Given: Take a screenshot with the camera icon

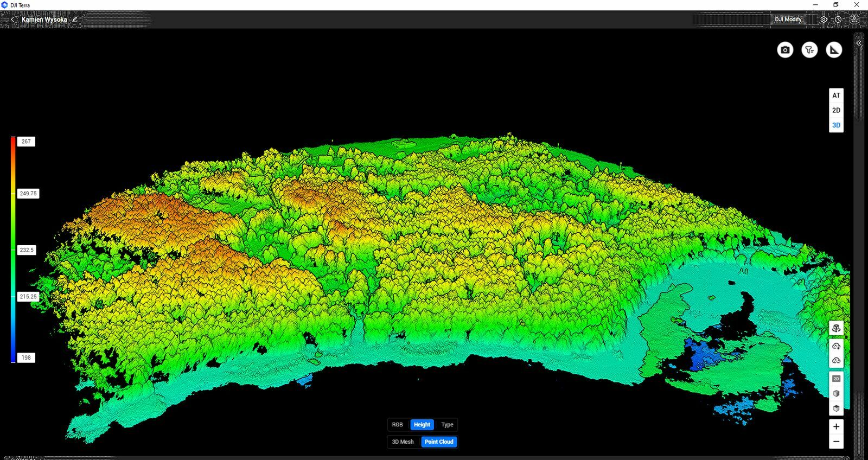Looking at the screenshot, I should 785,50.
